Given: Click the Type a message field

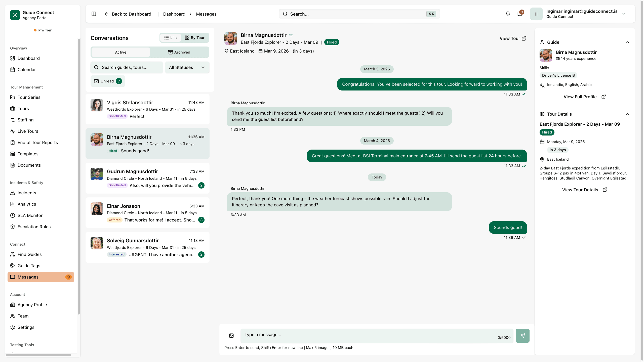Looking at the screenshot, I should (367, 335).
